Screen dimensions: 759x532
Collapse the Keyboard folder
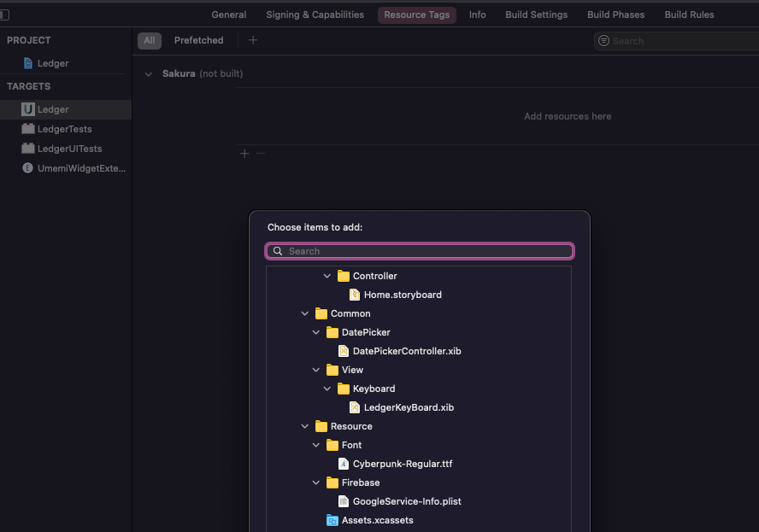pos(327,389)
